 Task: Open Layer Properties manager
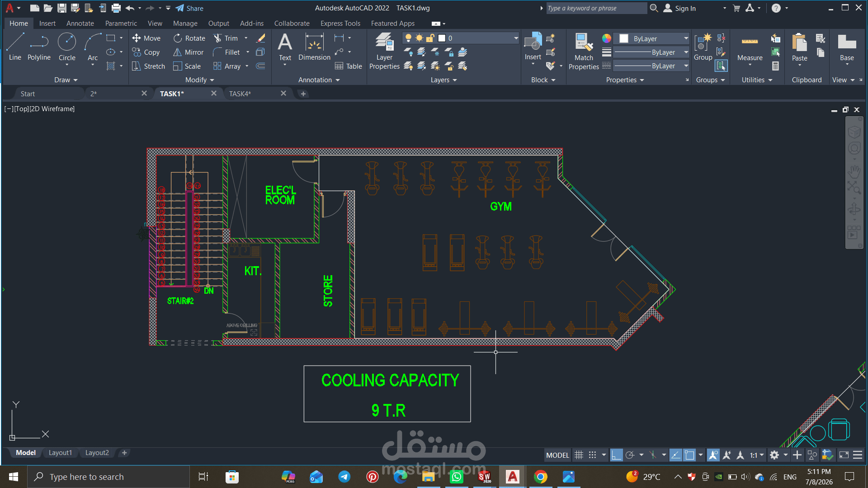pyautogui.click(x=384, y=51)
